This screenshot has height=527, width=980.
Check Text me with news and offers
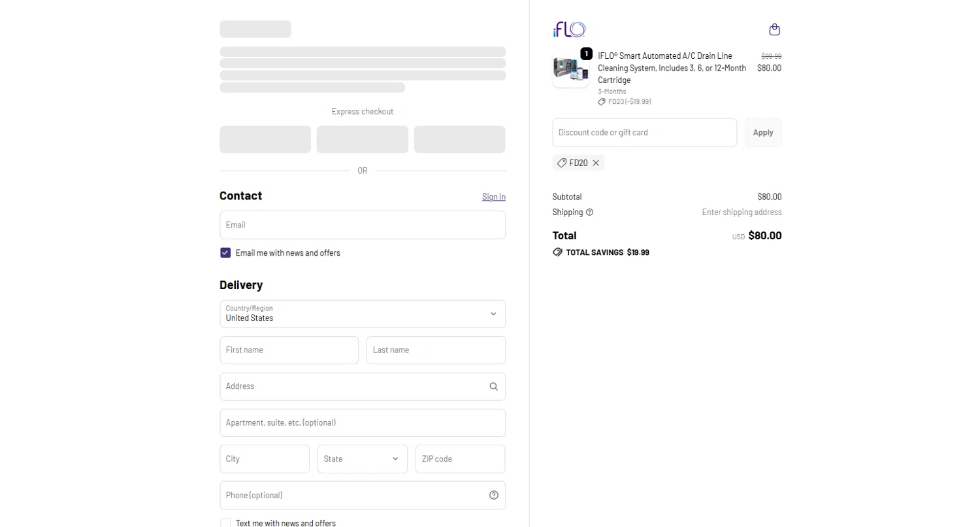pyautogui.click(x=225, y=523)
